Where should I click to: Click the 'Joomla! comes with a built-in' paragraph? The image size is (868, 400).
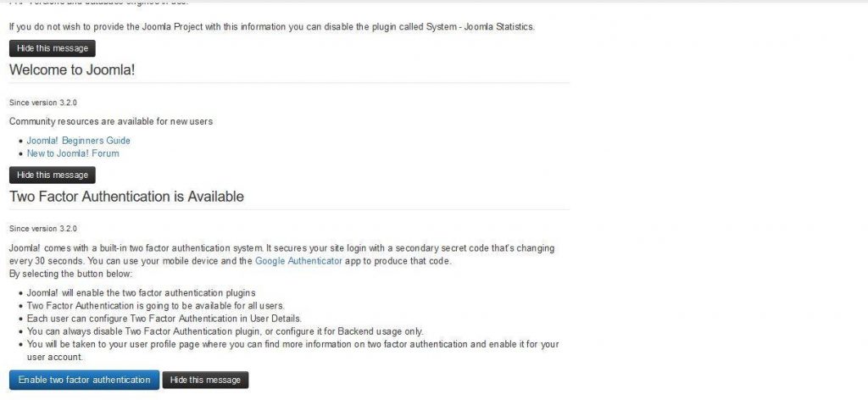click(281, 248)
